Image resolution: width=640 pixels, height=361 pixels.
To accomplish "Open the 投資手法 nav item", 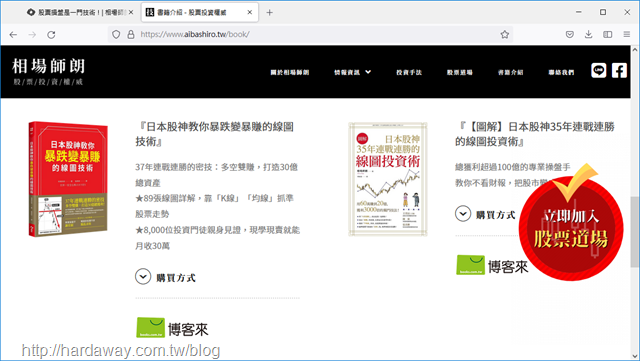I will pyautogui.click(x=409, y=72).
